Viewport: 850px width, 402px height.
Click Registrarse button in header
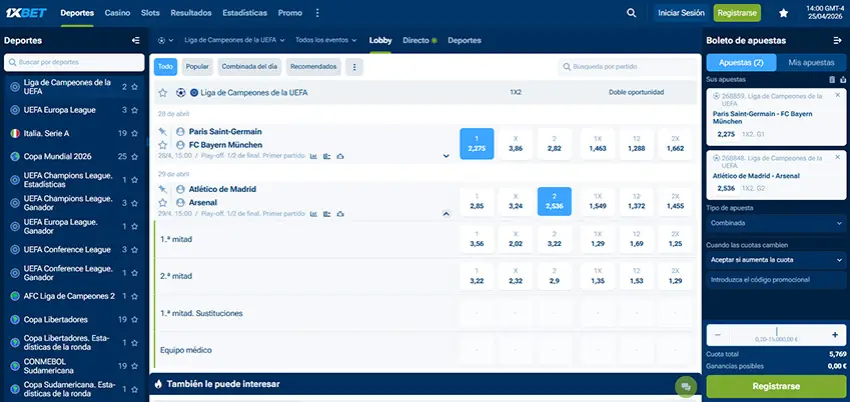click(x=737, y=13)
